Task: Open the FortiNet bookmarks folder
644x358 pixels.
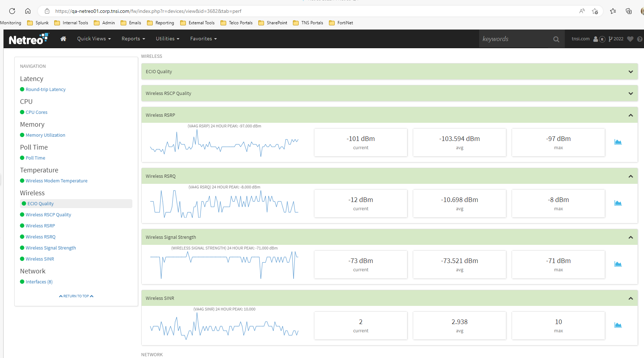Action: pos(341,23)
